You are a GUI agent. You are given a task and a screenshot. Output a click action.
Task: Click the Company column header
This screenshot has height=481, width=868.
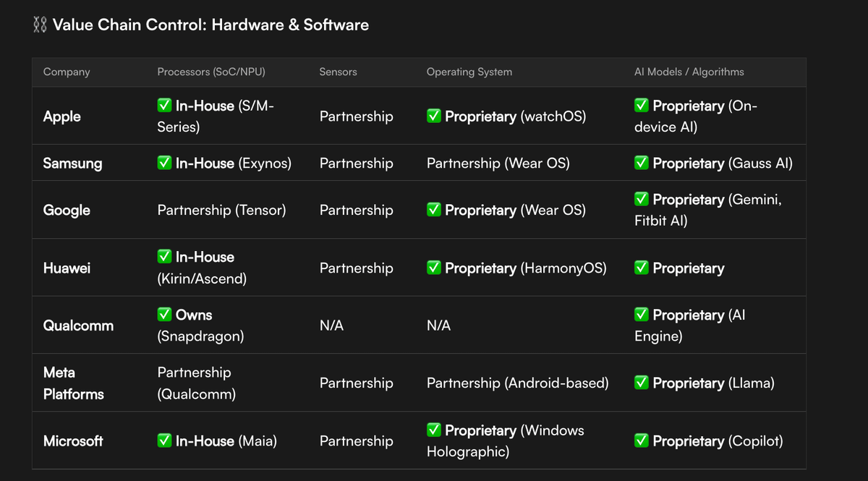point(67,72)
